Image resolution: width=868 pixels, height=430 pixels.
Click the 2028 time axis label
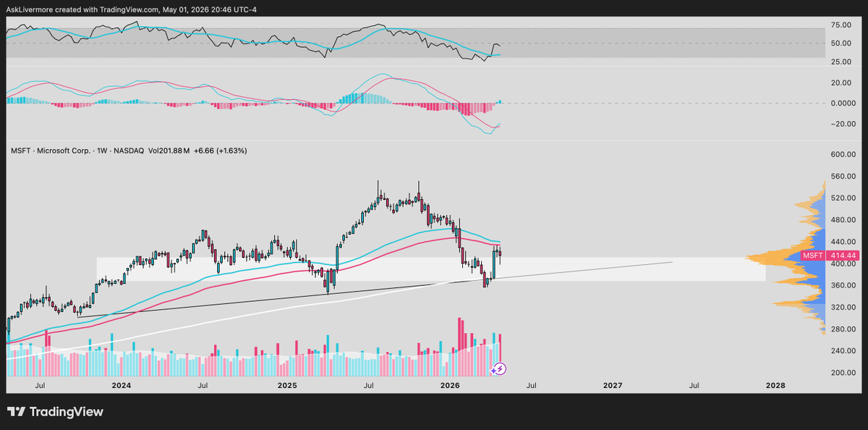point(775,386)
